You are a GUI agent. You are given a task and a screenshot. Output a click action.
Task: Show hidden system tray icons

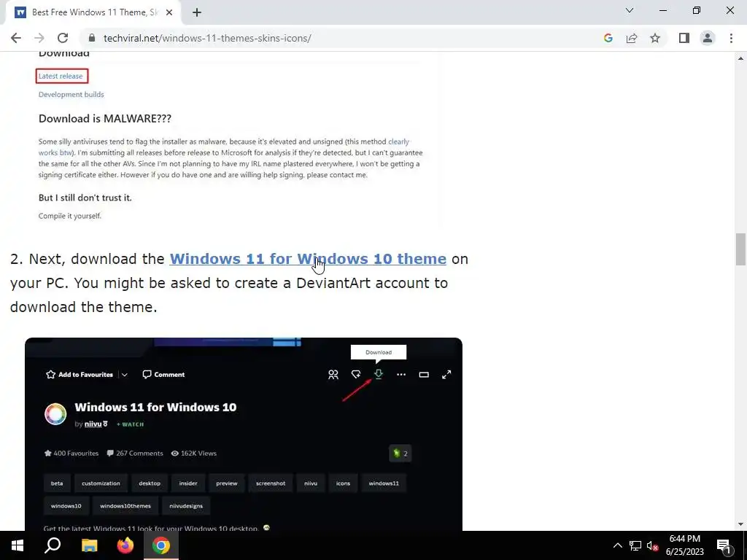point(617,545)
